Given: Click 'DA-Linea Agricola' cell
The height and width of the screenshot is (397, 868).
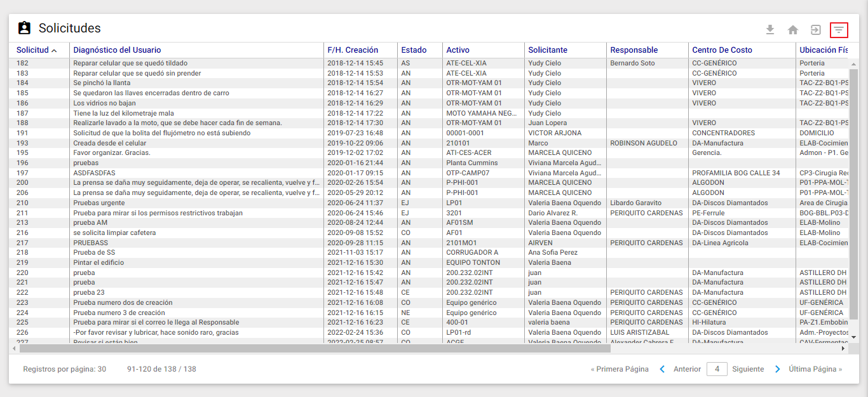Looking at the screenshot, I should coord(720,243).
